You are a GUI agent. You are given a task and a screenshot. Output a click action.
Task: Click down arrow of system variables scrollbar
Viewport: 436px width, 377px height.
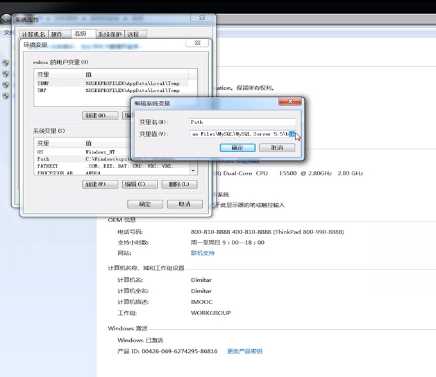tap(193, 171)
